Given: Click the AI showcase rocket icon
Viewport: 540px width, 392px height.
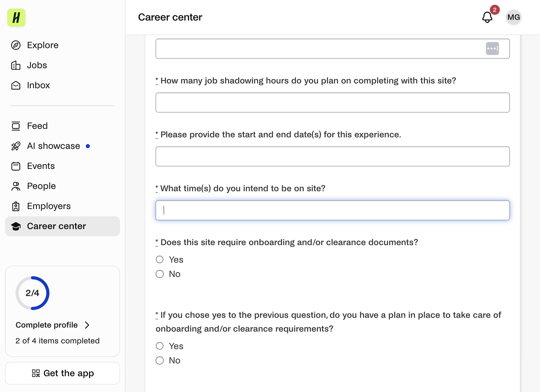Looking at the screenshot, I should [16, 146].
